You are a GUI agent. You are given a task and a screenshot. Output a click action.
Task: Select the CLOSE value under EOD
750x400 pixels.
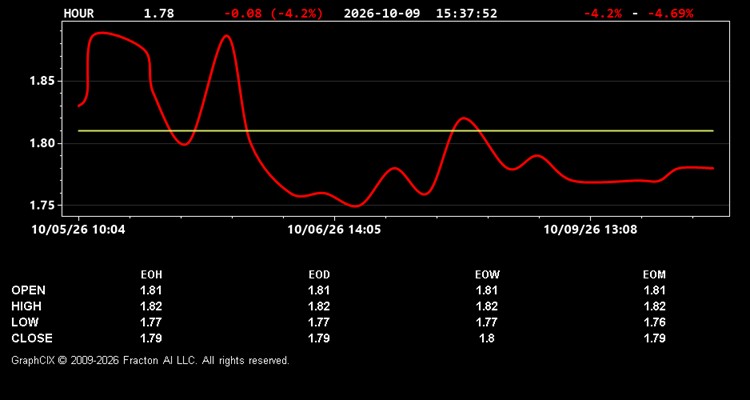click(319, 338)
